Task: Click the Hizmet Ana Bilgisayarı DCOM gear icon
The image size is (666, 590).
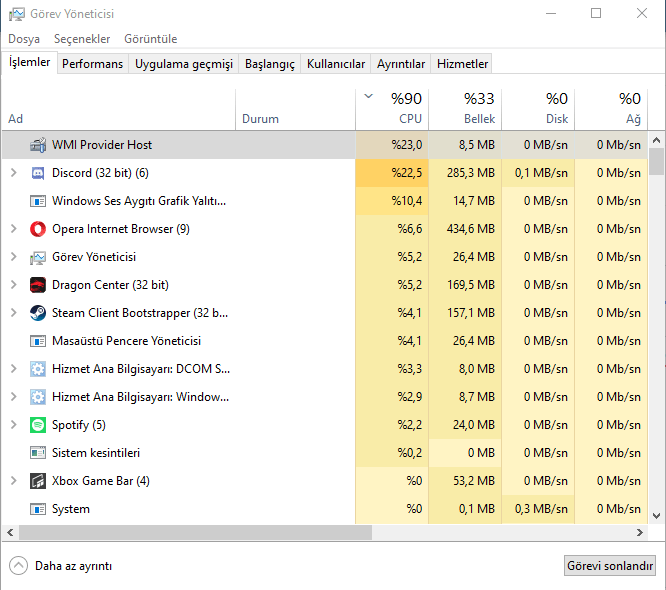Action: pos(38,369)
